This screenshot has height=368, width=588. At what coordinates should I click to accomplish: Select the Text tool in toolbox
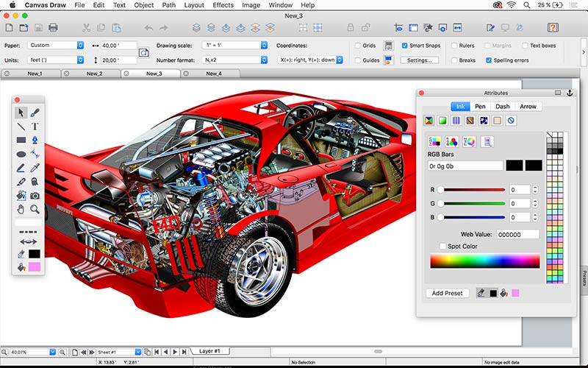(35, 127)
